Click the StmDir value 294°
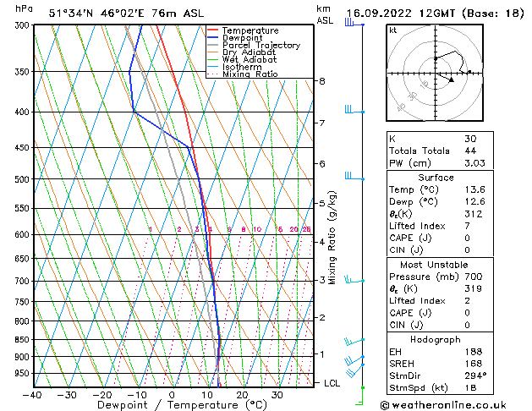This screenshot has height=411, width=532. click(475, 375)
